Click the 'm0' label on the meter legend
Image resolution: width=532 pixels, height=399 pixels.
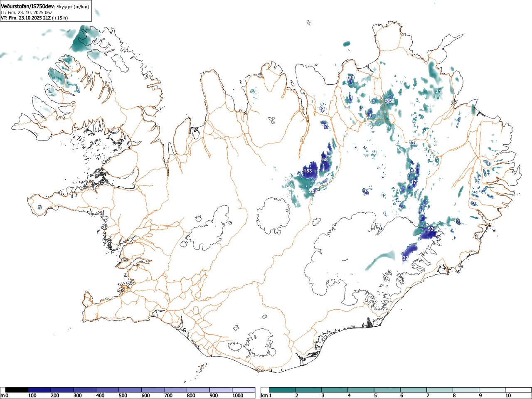[5, 396]
